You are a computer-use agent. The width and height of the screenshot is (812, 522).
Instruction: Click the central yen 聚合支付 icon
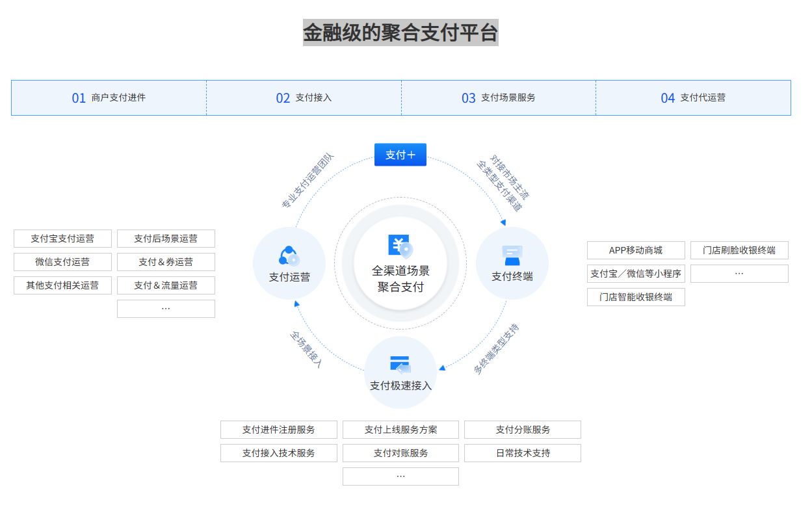point(400,245)
